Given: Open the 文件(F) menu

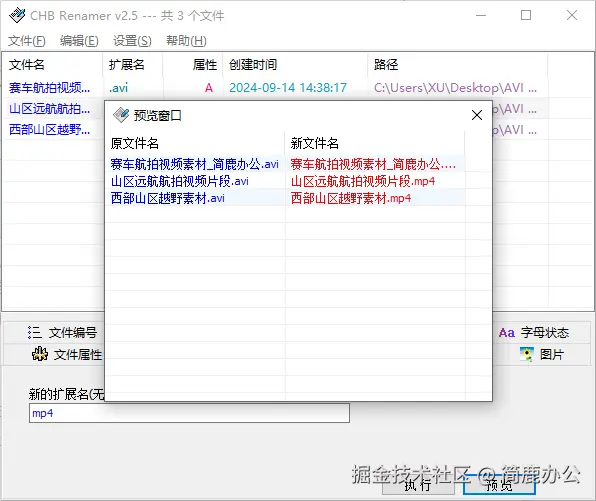Looking at the screenshot, I should click(x=27, y=40).
